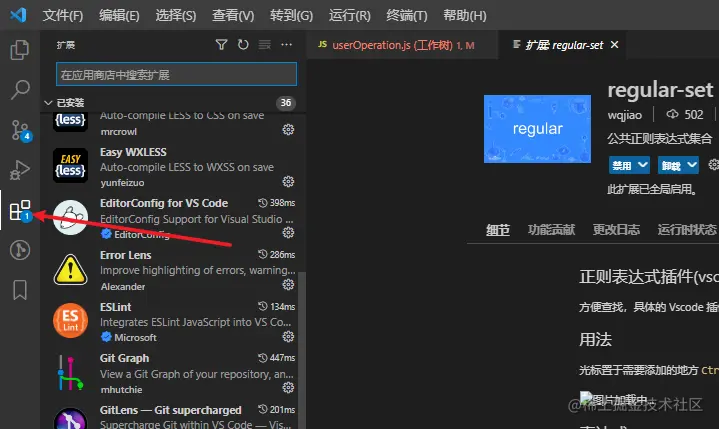The image size is (719, 429).
Task: Select Error Lens extension title
Action: tap(126, 255)
